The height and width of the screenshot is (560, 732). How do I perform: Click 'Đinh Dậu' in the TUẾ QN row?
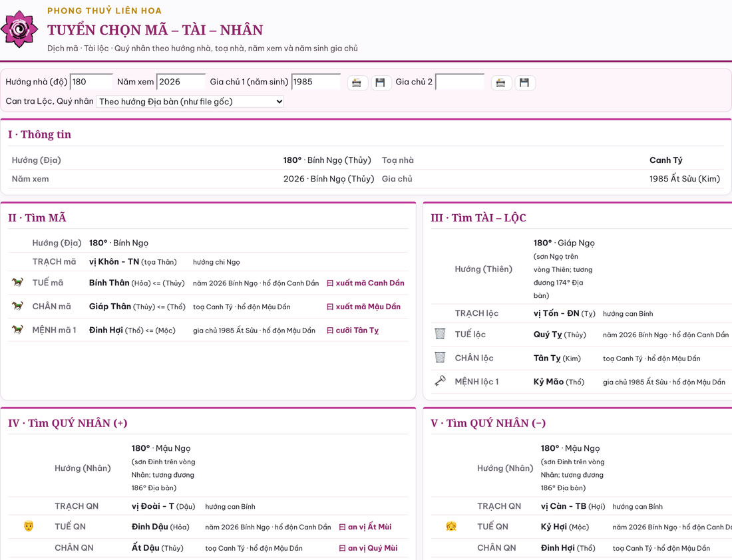[150, 527]
